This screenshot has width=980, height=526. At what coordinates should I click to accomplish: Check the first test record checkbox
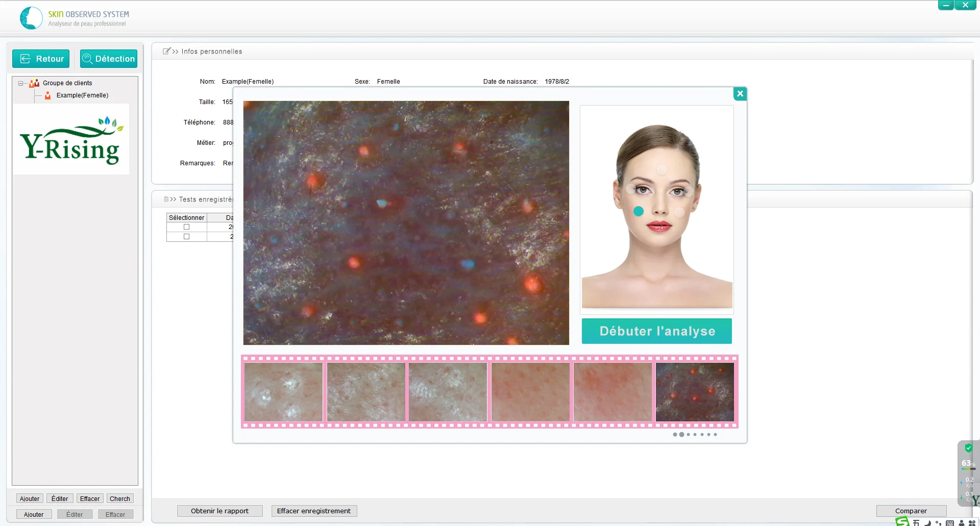click(186, 227)
